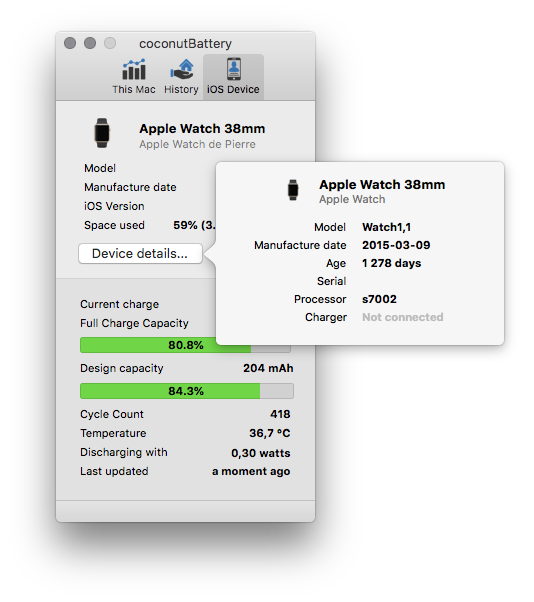The width and height of the screenshot is (534, 602).
Task: Click the small watch icon in details popover
Action: tap(293, 190)
